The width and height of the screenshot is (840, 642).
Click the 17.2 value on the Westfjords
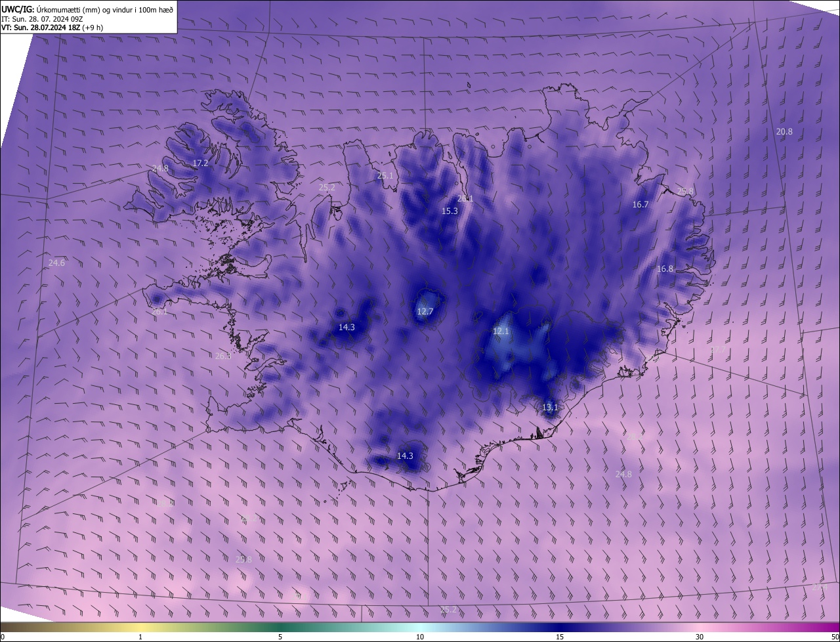click(x=200, y=163)
